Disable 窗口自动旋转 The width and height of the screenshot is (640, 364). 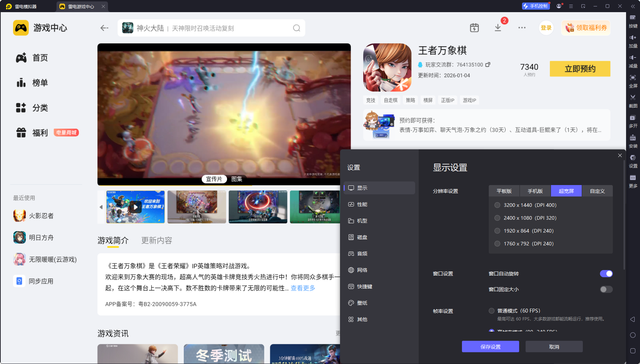(606, 274)
